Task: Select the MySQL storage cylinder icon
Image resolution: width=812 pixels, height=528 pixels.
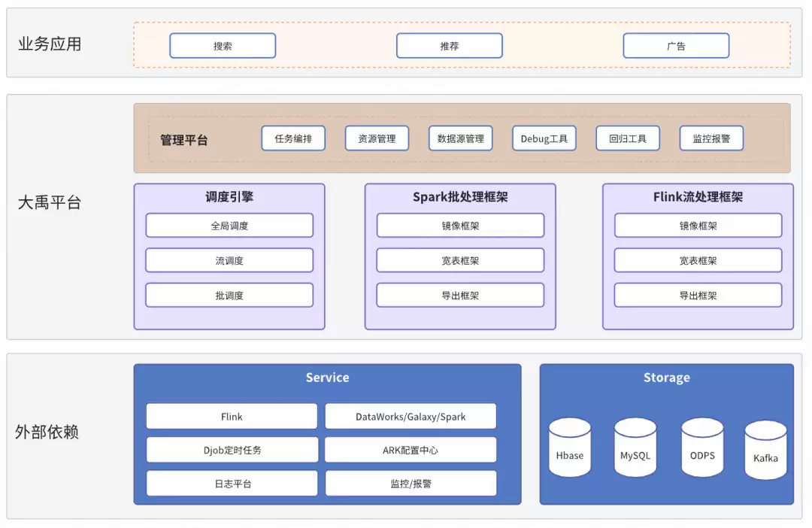Action: coord(635,448)
